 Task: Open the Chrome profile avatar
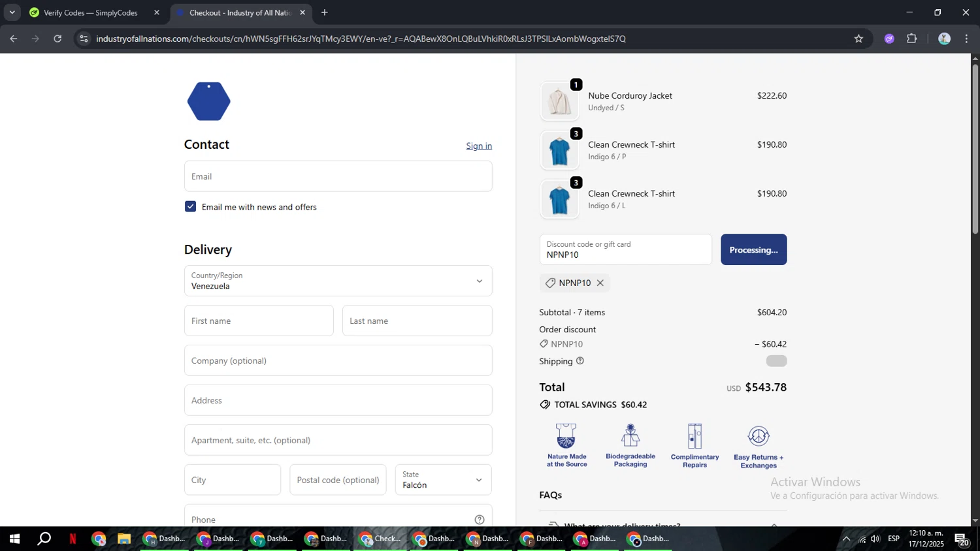[x=944, y=39]
